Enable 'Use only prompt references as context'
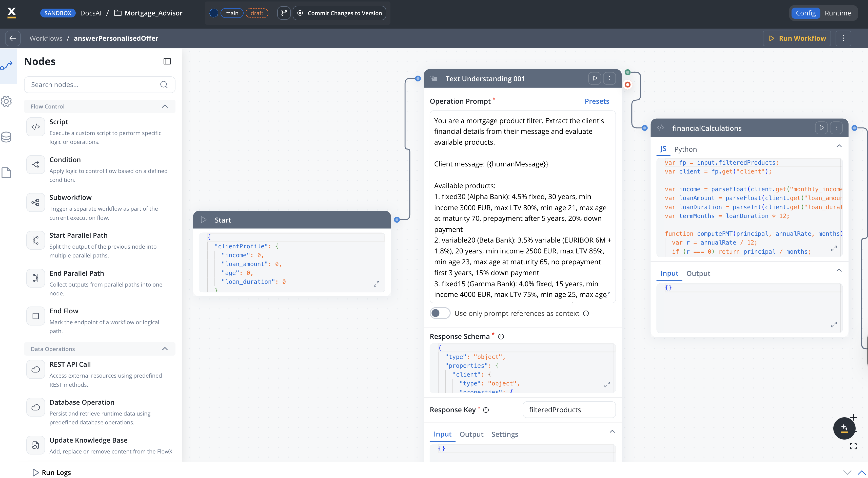 coord(440,313)
